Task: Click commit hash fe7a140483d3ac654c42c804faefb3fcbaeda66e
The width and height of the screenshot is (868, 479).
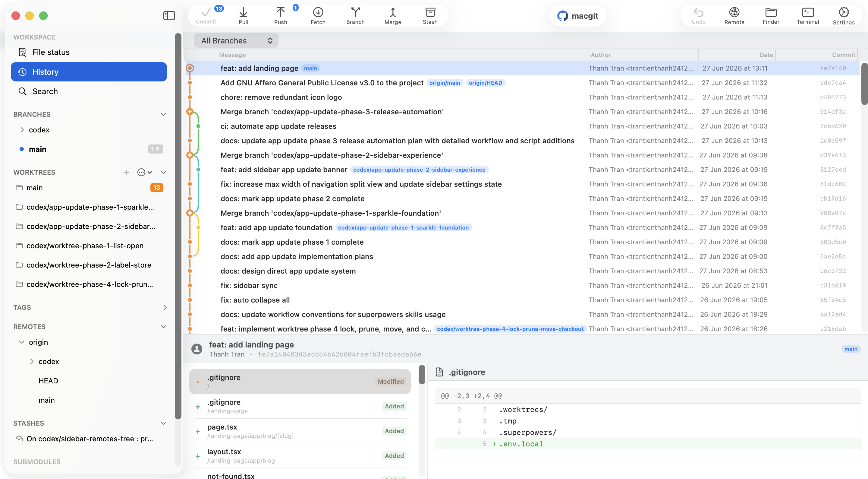Action: pos(339,354)
